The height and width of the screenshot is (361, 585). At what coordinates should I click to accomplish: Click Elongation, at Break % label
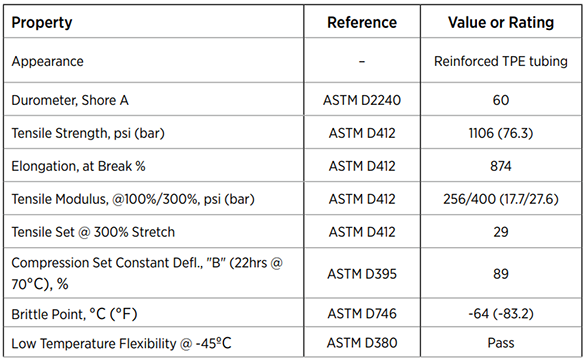pyautogui.click(x=78, y=166)
